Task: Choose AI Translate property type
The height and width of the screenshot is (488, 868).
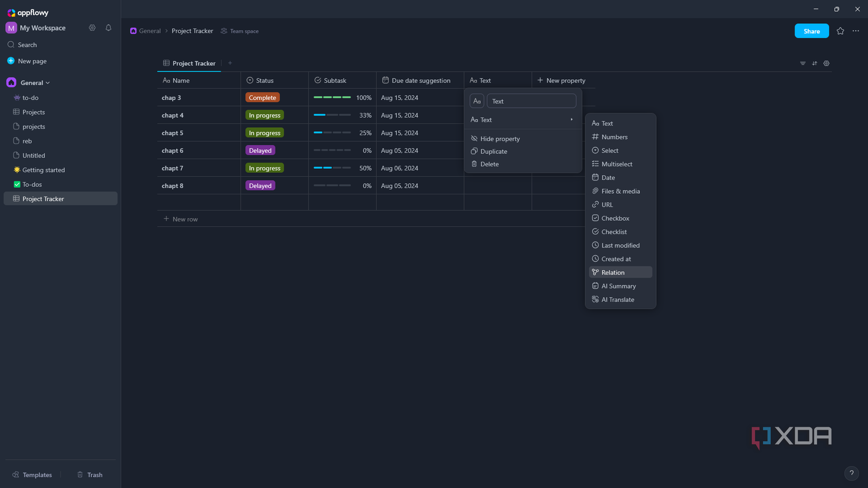Action: click(620, 300)
